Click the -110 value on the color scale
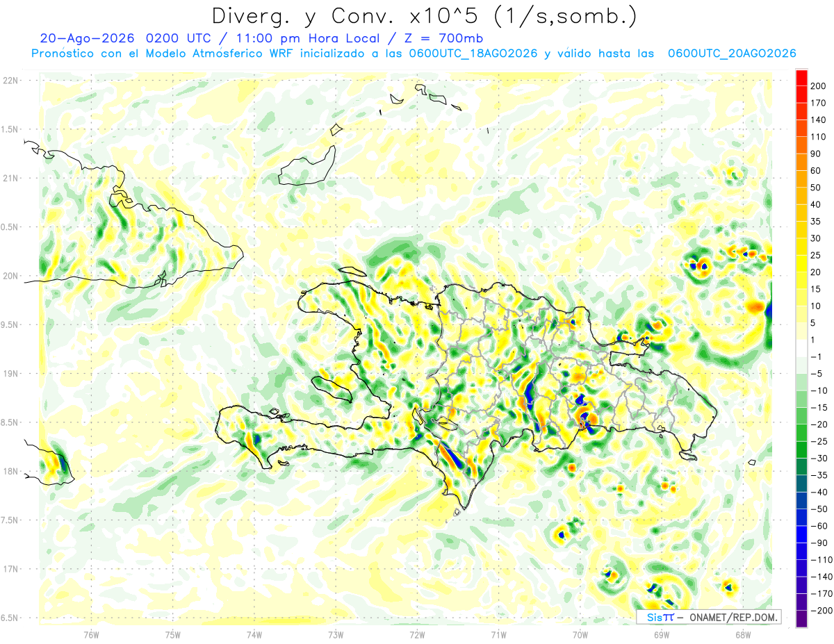Screen dimensions: 834x644 (x=821, y=560)
